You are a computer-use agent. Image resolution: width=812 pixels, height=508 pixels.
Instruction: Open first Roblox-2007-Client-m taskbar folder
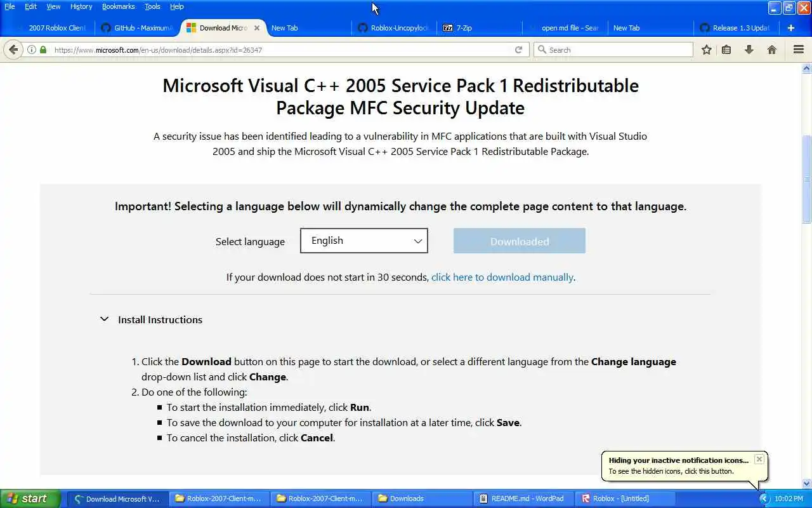coord(219,498)
